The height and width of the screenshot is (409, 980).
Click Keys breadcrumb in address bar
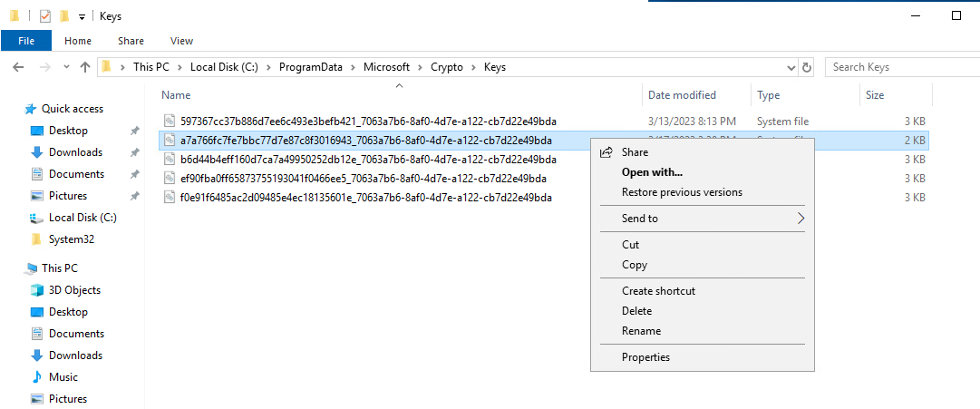[x=495, y=67]
